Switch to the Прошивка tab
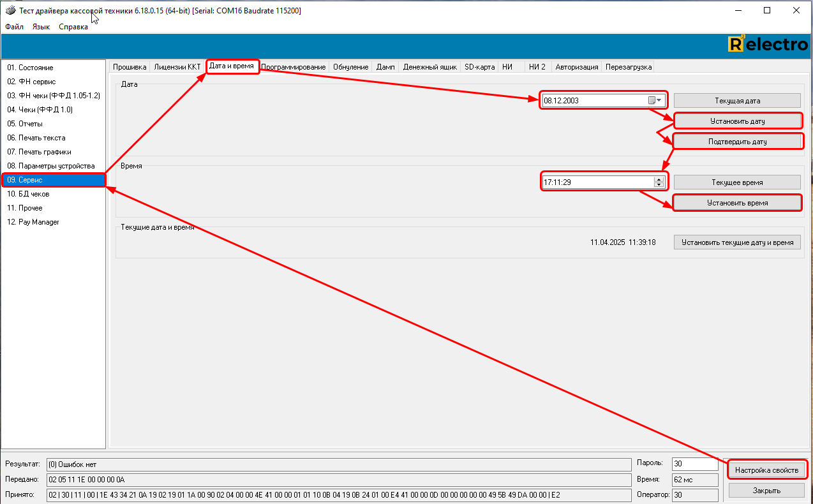813x504 pixels. [130, 67]
